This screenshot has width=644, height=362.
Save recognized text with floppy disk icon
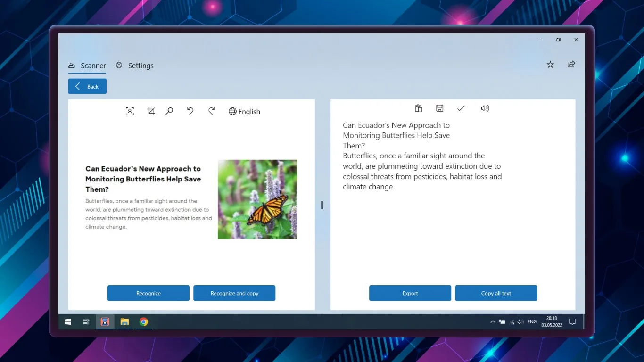click(x=439, y=108)
